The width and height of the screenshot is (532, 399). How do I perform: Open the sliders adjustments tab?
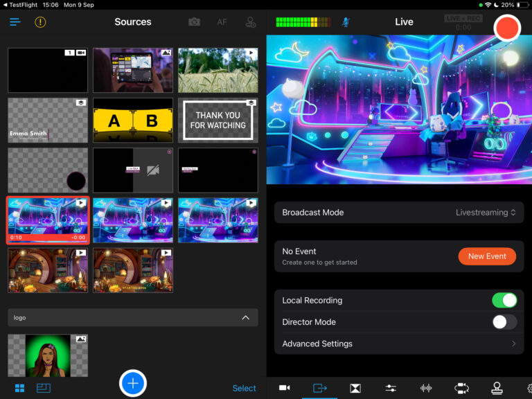391,388
